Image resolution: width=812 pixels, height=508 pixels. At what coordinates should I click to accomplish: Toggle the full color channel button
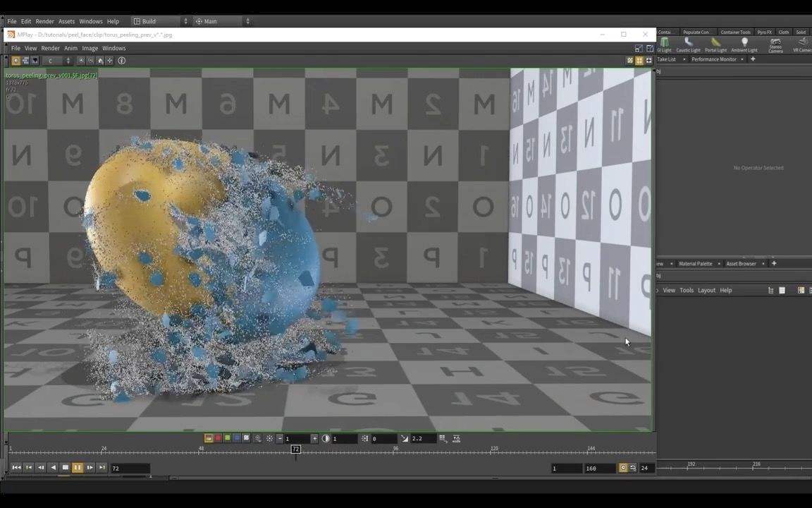pos(208,439)
